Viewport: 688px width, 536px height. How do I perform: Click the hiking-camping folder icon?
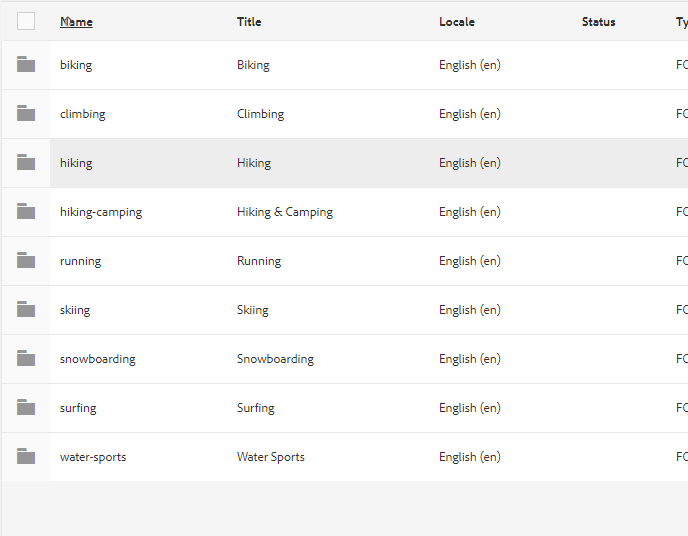tap(26, 212)
